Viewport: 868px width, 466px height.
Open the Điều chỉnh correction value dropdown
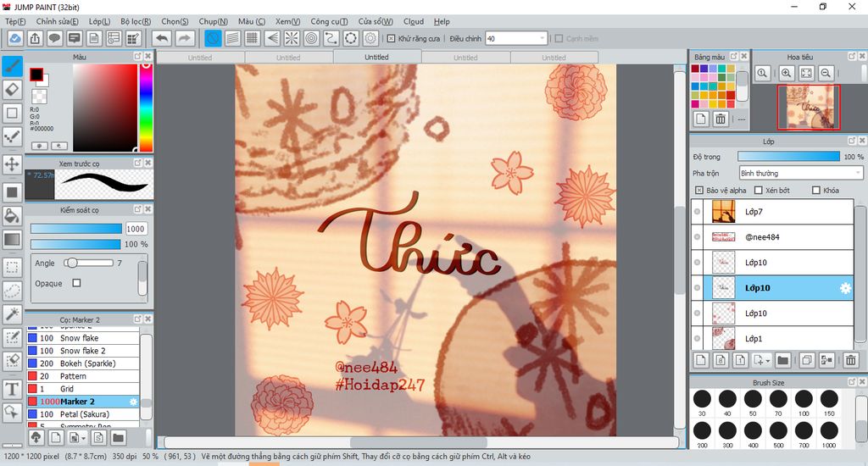pos(542,38)
